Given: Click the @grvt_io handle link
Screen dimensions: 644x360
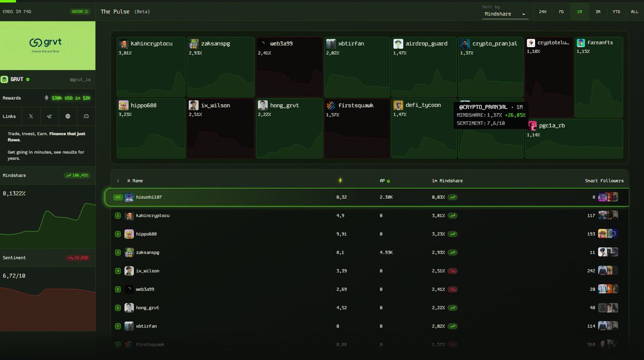Looking at the screenshot, I should [80, 79].
